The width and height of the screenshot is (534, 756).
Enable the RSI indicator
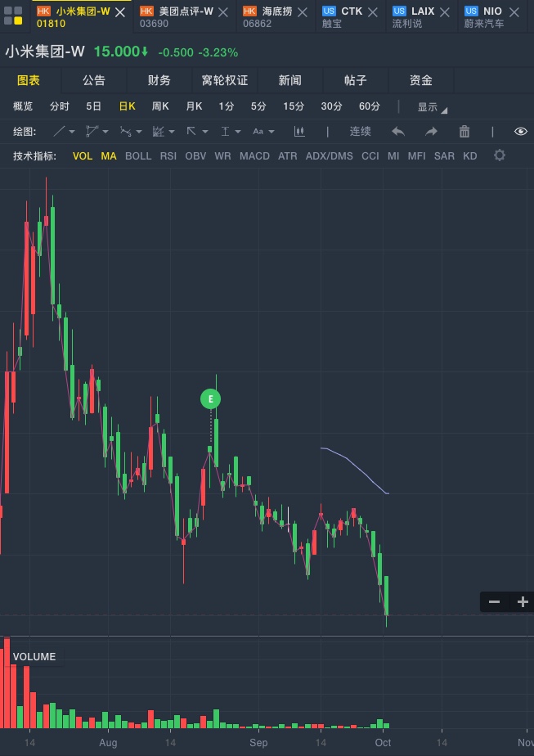tap(168, 155)
